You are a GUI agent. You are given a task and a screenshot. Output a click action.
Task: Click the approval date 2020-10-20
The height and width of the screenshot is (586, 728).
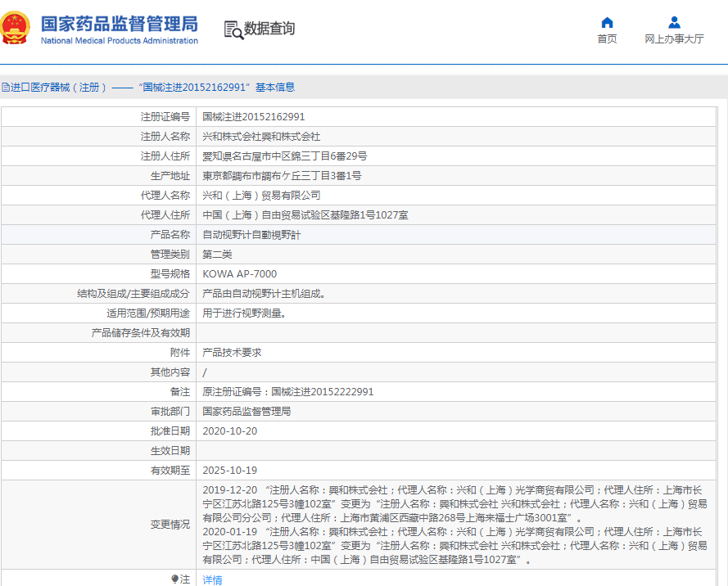coord(229,431)
